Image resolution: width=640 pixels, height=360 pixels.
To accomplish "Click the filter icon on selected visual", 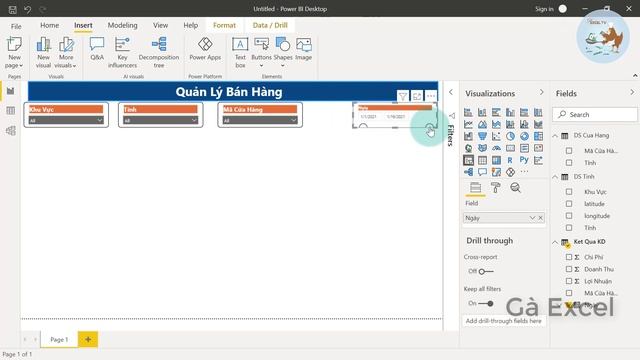I will [403, 96].
